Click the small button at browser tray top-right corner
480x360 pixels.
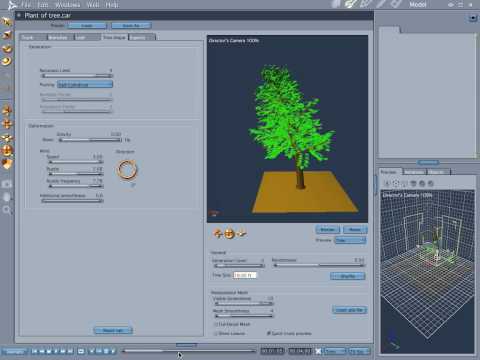point(473,18)
